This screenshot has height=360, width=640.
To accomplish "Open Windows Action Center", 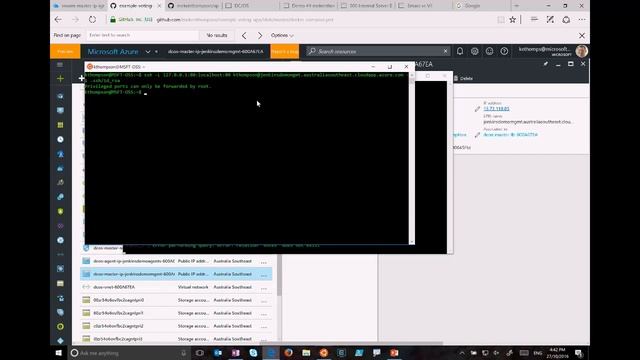I will [579, 353].
